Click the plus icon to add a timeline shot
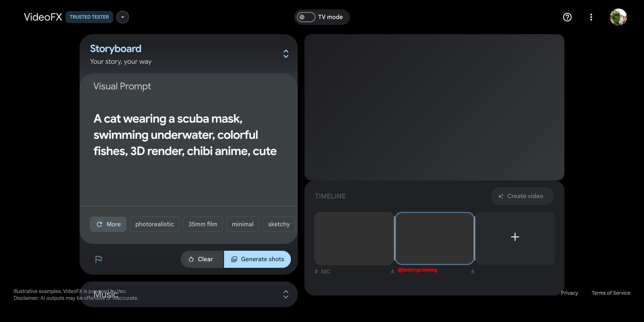644x322 pixels. [x=515, y=237]
